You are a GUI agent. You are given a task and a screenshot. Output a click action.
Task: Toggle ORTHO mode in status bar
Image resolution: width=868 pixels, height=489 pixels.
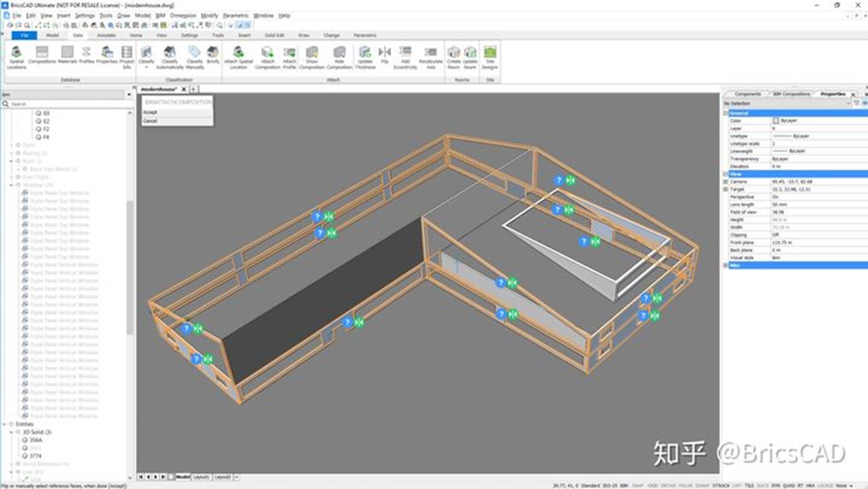click(668, 485)
